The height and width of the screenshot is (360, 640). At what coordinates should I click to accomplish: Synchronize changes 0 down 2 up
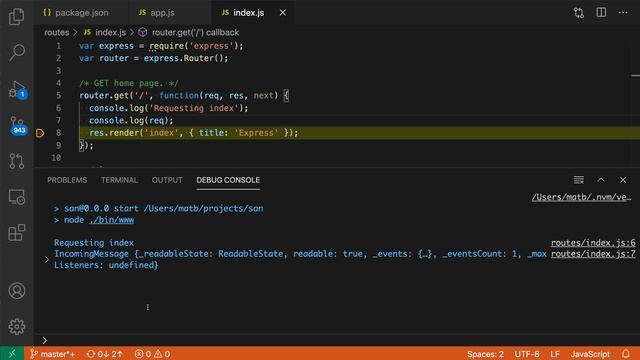104,353
